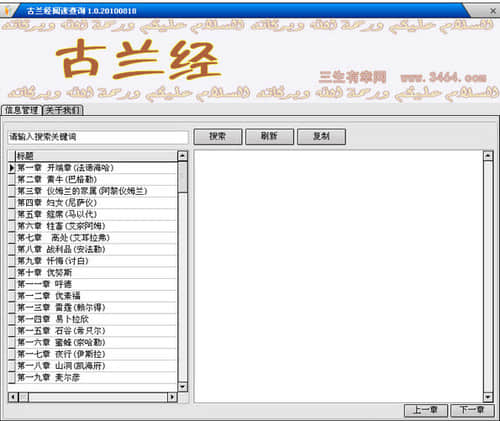
Task: Select row 第二章 黄牛
Action: coord(96,179)
